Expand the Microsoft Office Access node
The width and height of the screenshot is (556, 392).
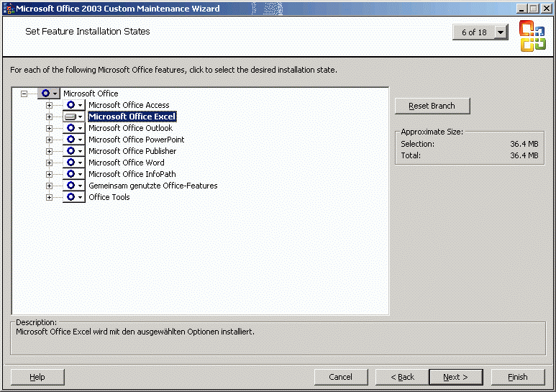[x=50, y=105]
